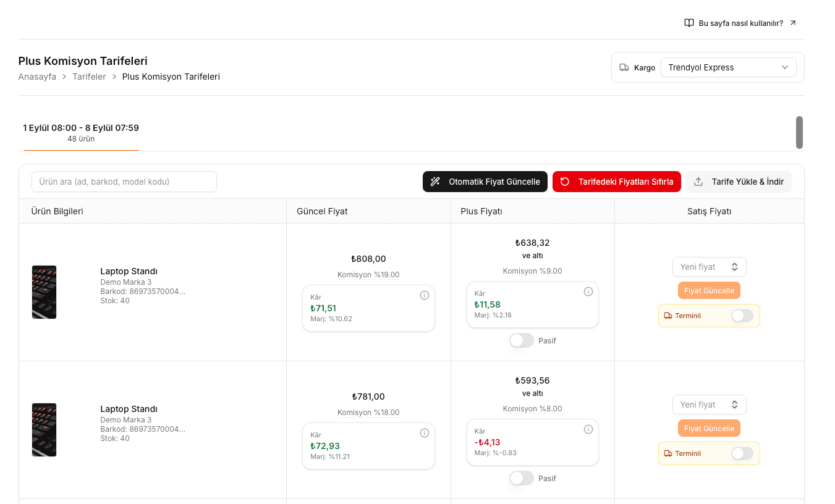
Task: Click the book icon beside page help
Action: click(x=689, y=23)
